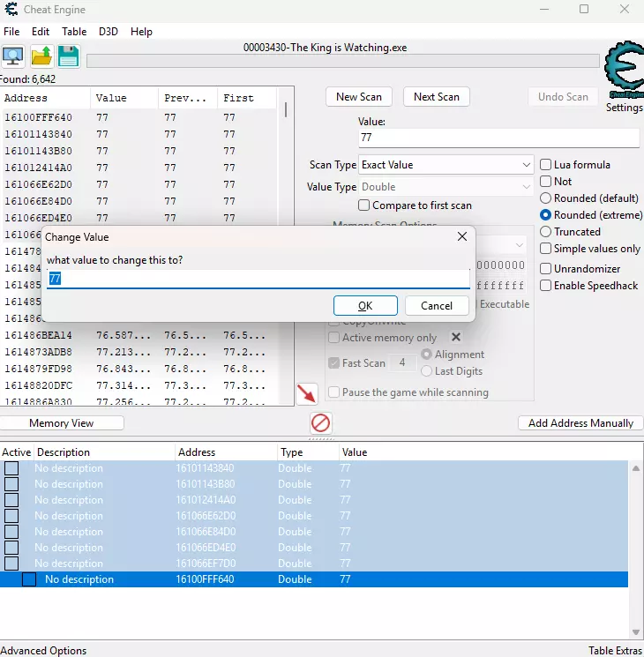Click the X icon beside Active memory only
644x657 pixels.
point(456,337)
